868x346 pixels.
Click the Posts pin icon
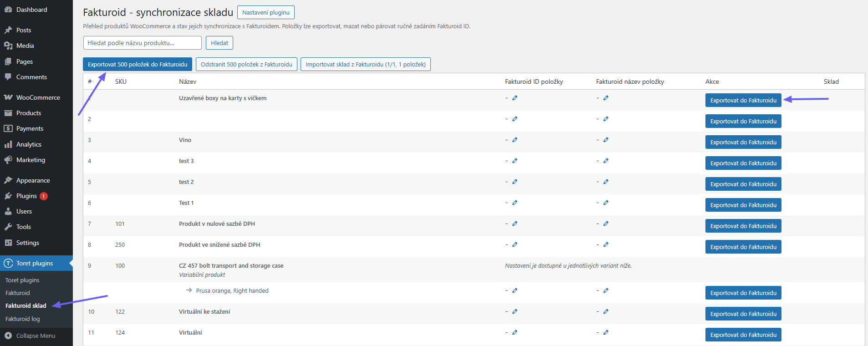click(8, 30)
